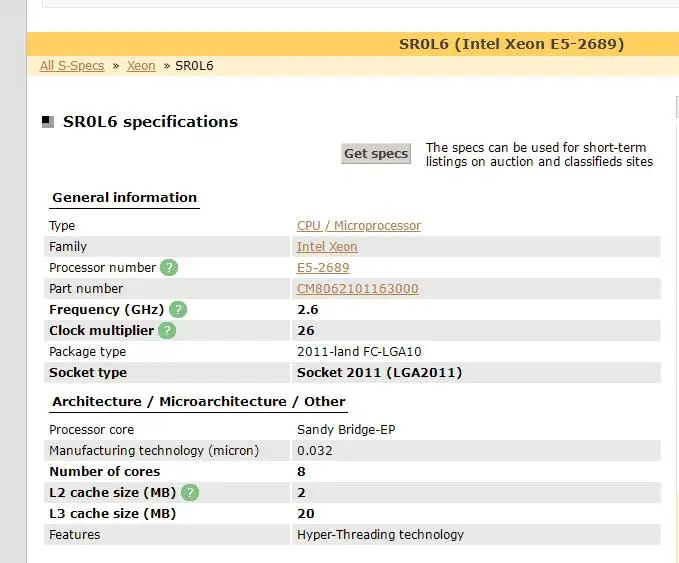Open help icon beside L2 cache size
The height and width of the screenshot is (563, 679).
click(190, 492)
